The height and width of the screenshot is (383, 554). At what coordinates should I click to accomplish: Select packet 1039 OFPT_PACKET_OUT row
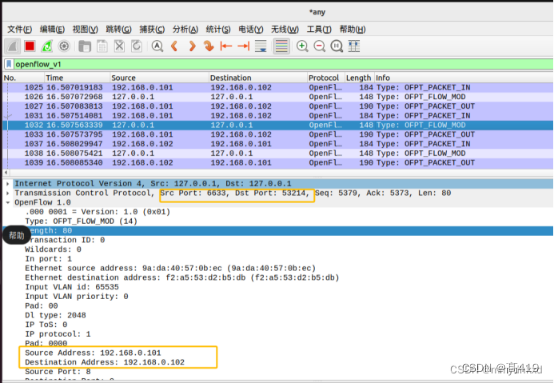(278, 163)
